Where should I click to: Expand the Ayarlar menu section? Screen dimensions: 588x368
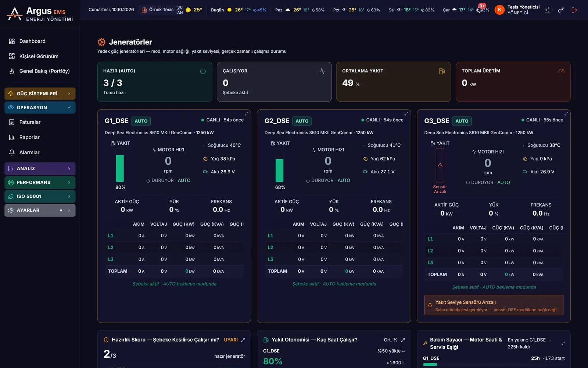40,210
